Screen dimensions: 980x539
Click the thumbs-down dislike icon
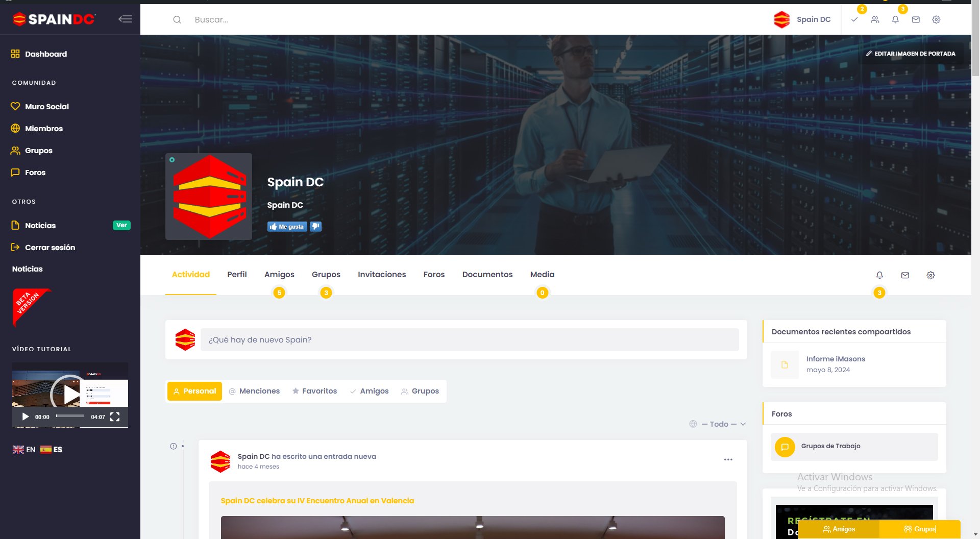[316, 227]
